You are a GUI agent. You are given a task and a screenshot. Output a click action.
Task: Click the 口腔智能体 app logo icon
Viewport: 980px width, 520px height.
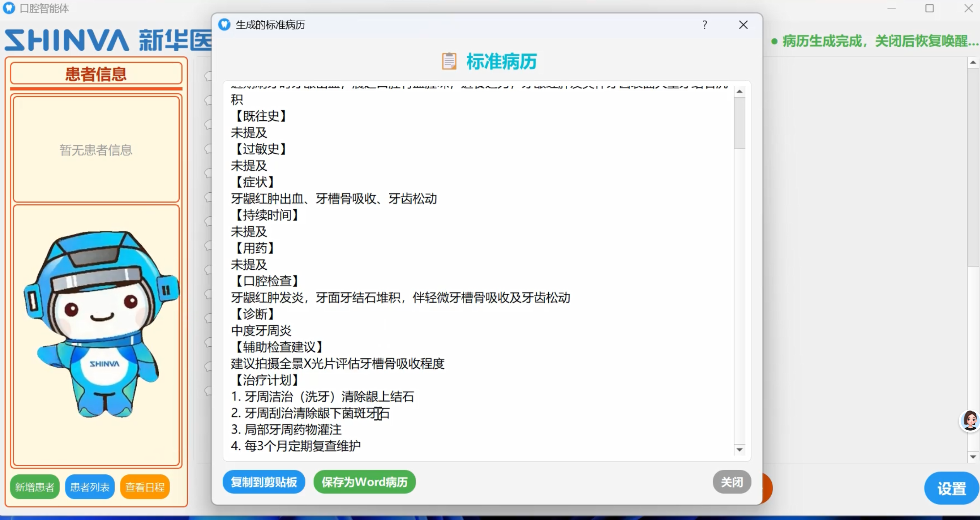[x=9, y=8]
